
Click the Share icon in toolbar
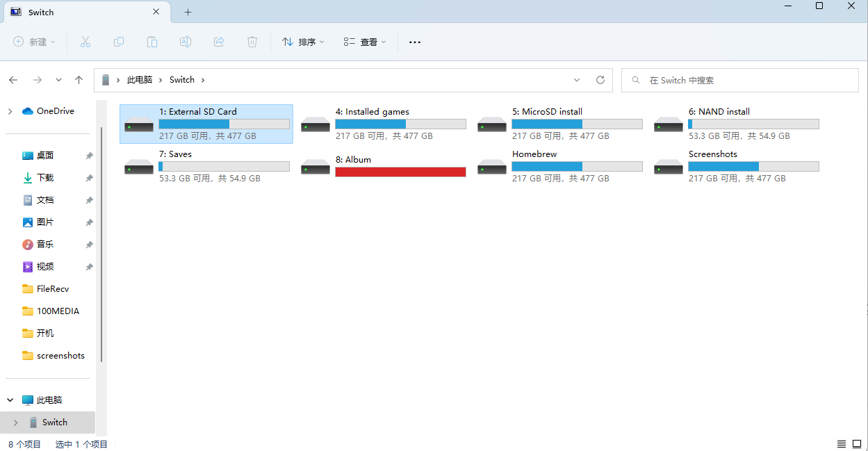219,42
